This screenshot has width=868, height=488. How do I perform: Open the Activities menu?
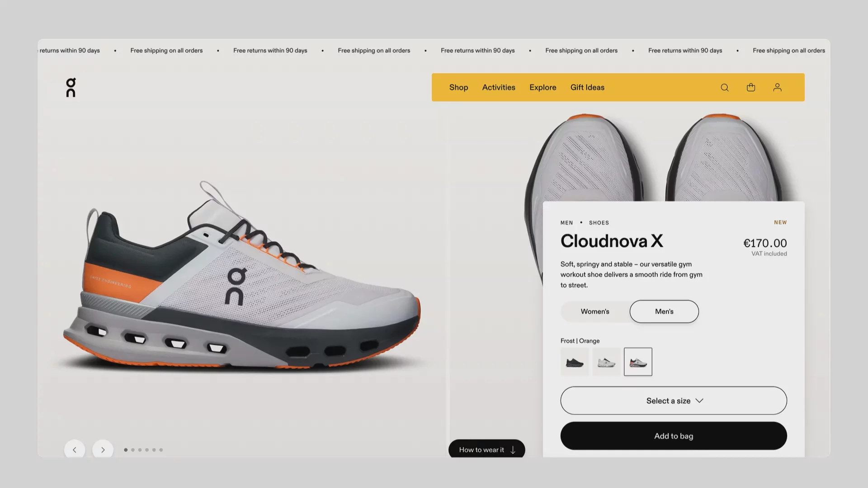click(498, 87)
